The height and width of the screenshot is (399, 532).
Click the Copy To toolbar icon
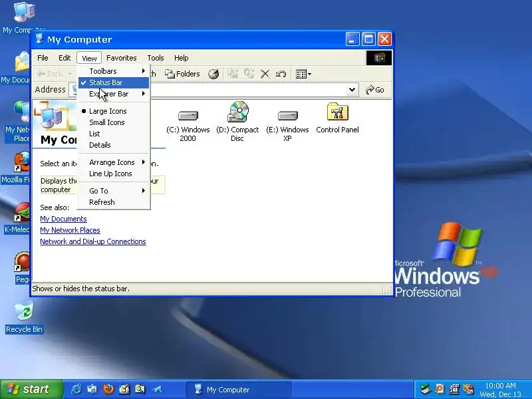coord(249,74)
